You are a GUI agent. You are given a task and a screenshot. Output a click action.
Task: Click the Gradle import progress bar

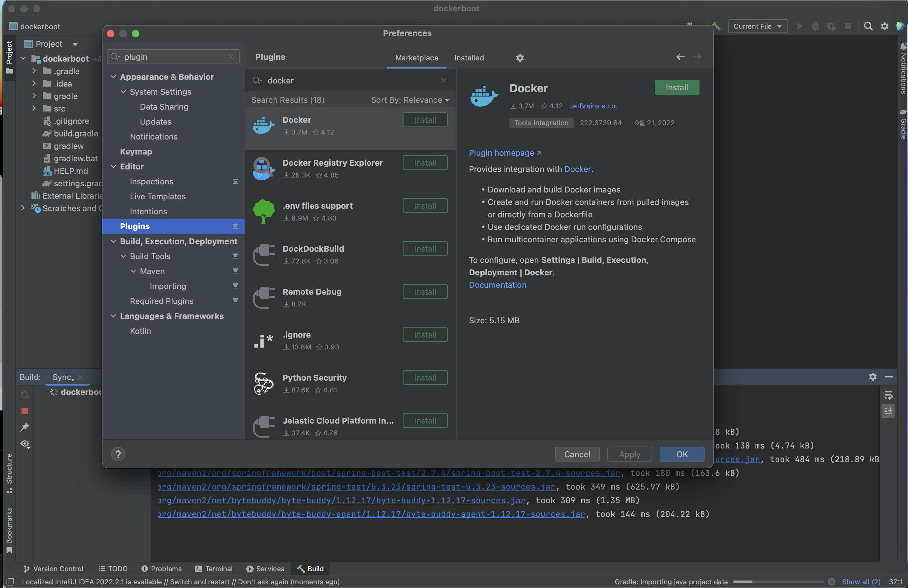point(778,581)
